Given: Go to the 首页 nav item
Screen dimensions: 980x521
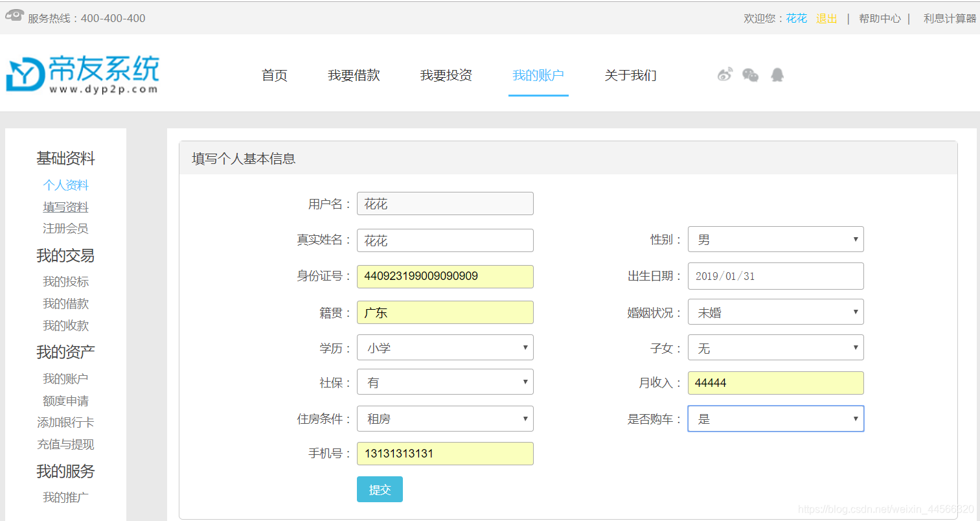Looking at the screenshot, I should tap(275, 75).
